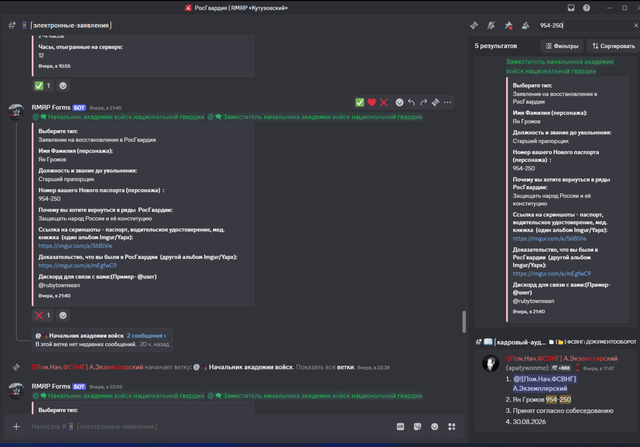The width and height of the screenshot is (640, 447).
Task: Click RMRP Forms bot avatar at 21:40 message
Action: (x=16, y=112)
